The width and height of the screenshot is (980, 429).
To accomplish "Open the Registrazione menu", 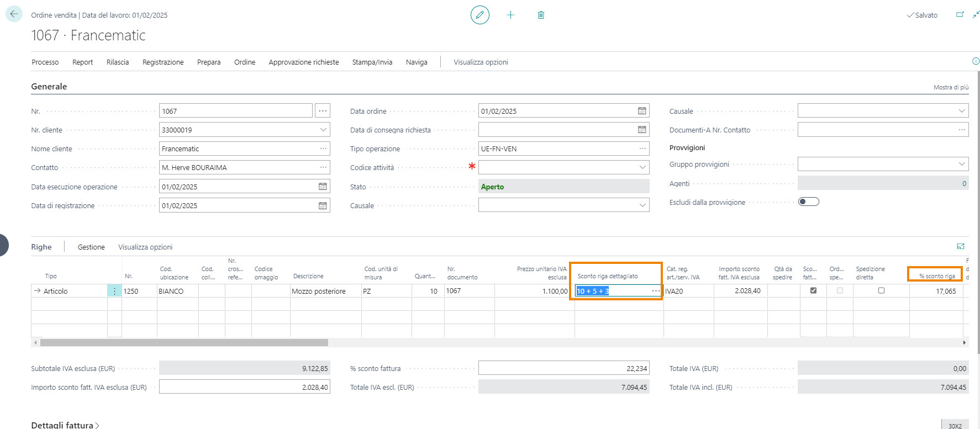I will [163, 62].
